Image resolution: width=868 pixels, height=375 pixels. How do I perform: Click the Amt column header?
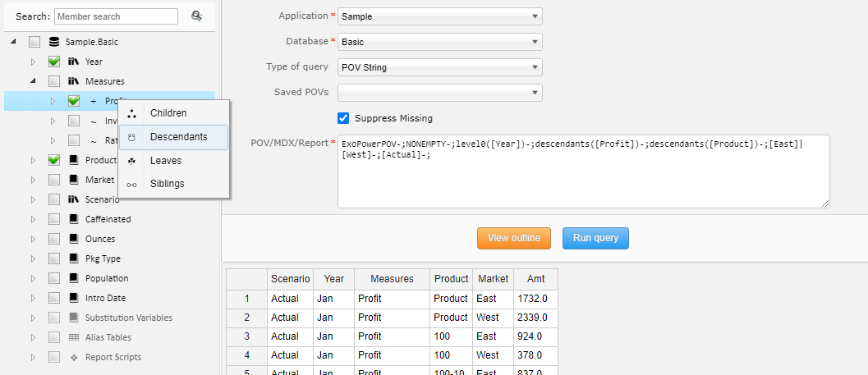[x=536, y=279]
